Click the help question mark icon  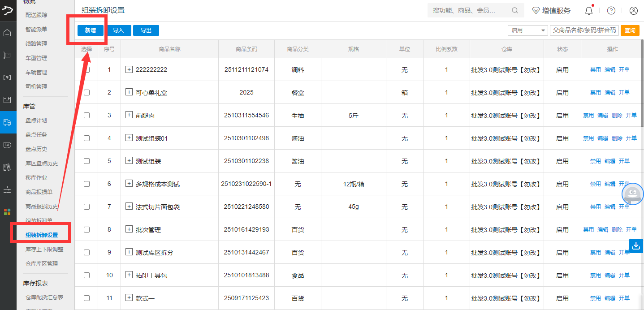tap(611, 11)
